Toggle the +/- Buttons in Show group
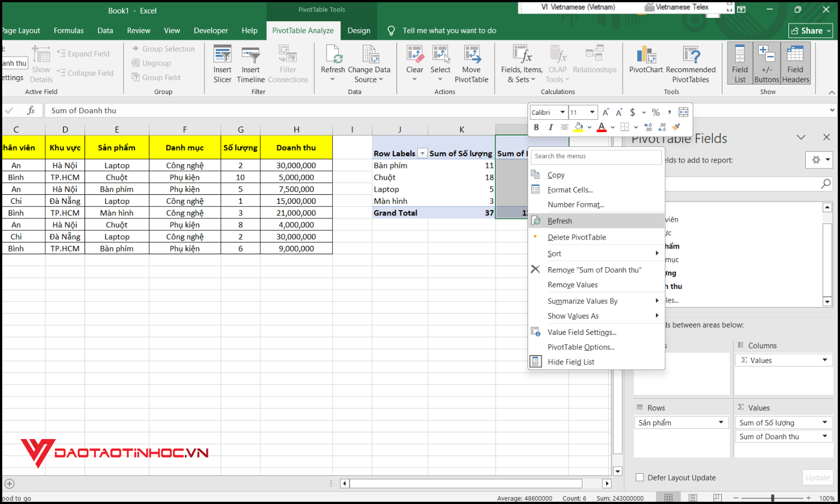This screenshot has height=504, width=840. pos(767,62)
